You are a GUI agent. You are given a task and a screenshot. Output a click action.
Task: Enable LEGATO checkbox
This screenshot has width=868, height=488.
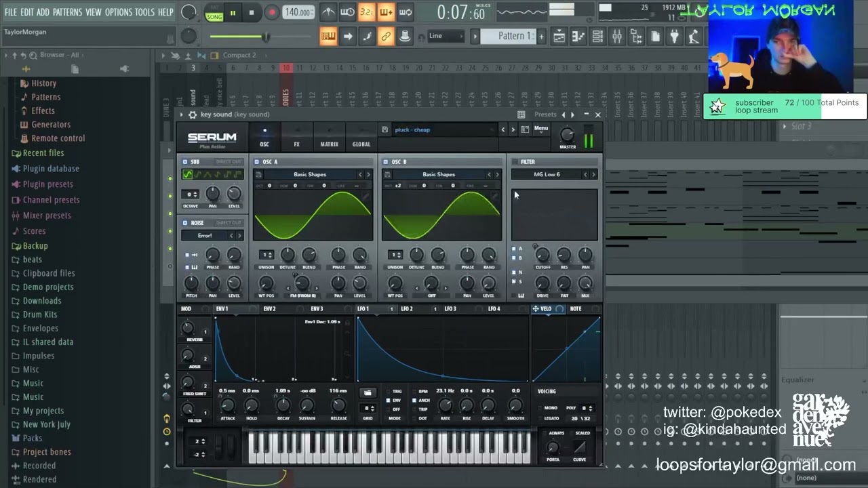pyautogui.click(x=540, y=418)
